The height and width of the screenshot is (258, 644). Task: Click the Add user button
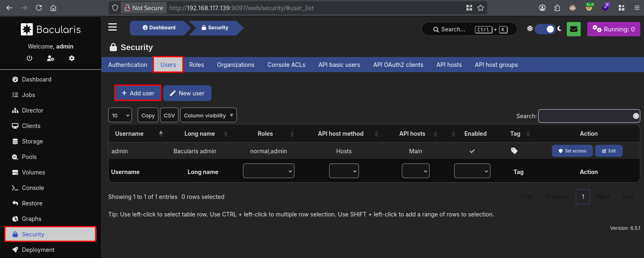(138, 93)
